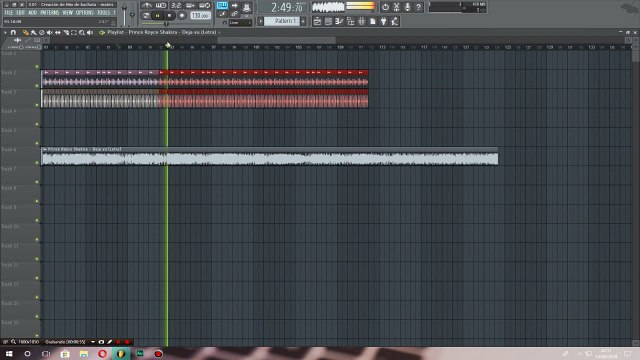
Task: Open the playlist options arrow menu
Action: pyautogui.click(x=5, y=32)
